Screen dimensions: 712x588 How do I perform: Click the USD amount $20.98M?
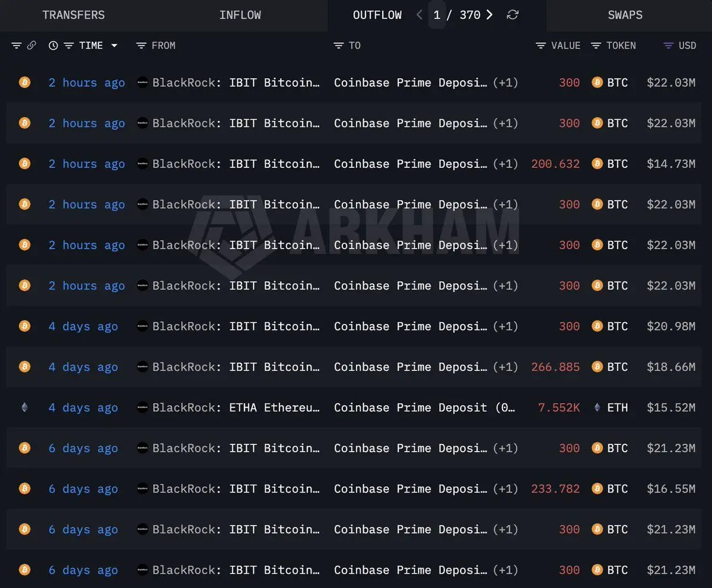tap(671, 327)
